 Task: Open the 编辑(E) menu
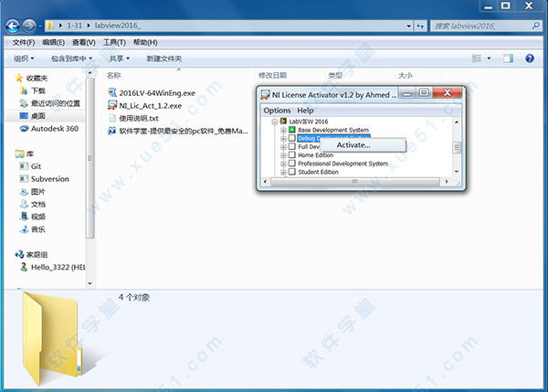click(54, 42)
